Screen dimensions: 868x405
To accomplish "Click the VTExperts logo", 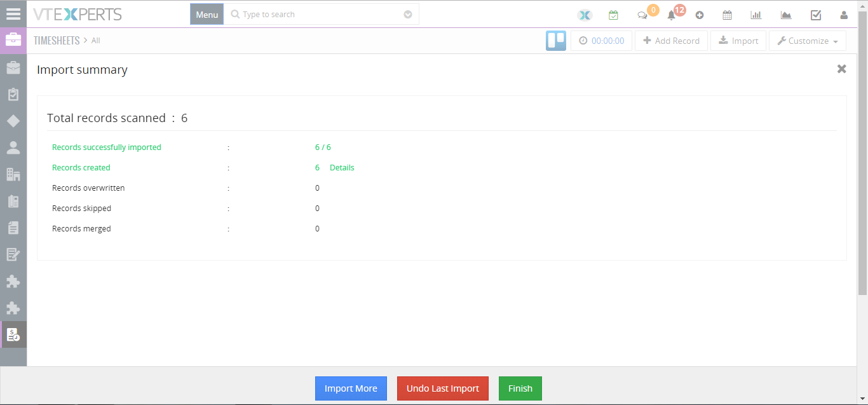I will point(78,14).
